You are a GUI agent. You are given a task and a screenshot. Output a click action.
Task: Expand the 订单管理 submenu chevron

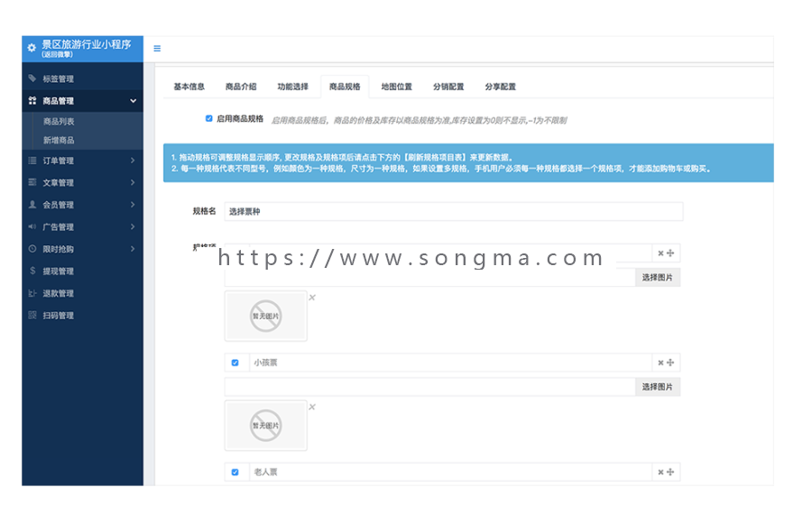133,161
